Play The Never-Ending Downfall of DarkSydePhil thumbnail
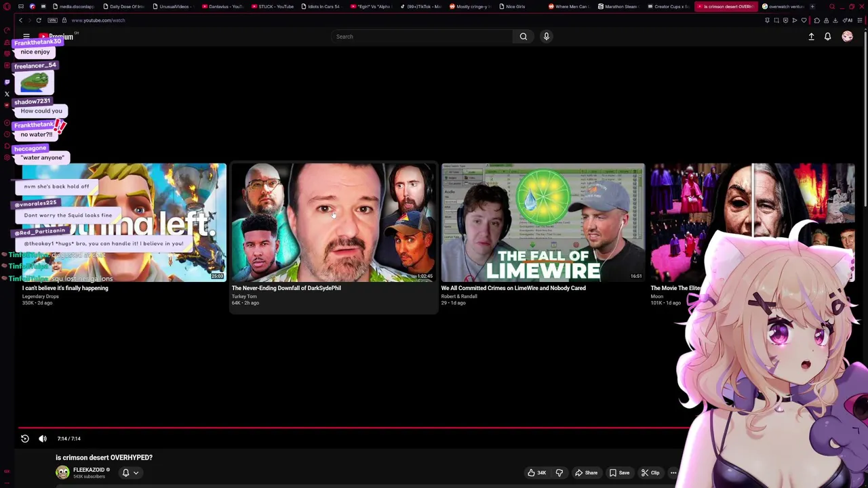 click(334, 222)
